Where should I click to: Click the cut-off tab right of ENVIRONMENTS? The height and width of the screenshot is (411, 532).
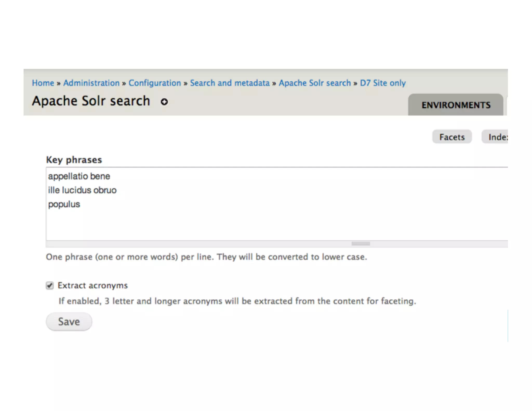[x=507, y=105]
